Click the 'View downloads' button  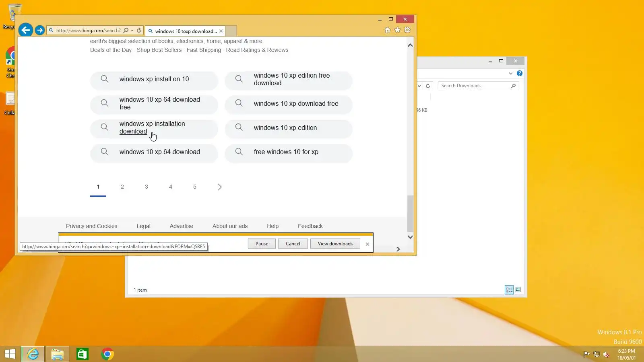pos(335,244)
